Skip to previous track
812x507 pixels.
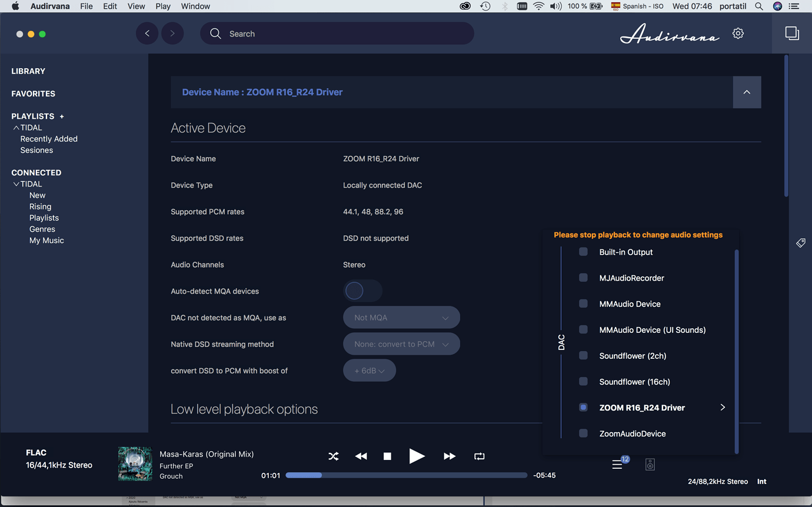pyautogui.click(x=361, y=456)
